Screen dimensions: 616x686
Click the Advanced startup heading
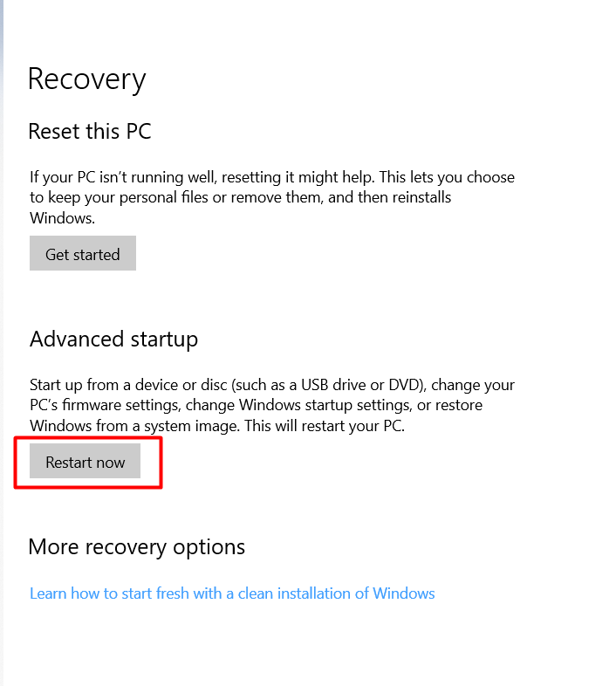113,340
